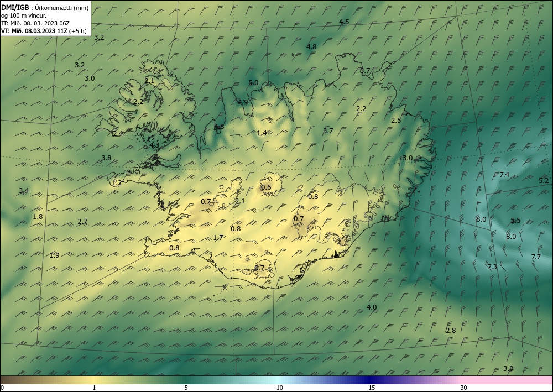Click the 2.4 value on the map
The width and height of the screenshot is (553, 392).
pyautogui.click(x=118, y=134)
